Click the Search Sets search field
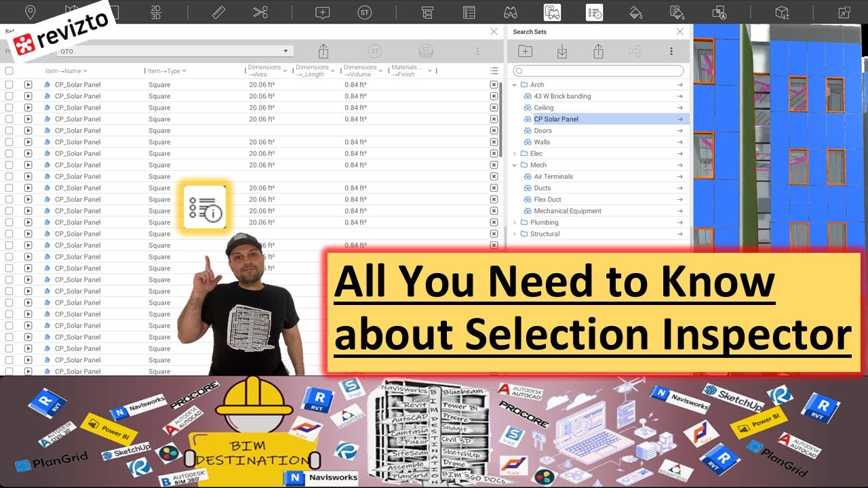This screenshot has height=488, width=868. tap(598, 70)
